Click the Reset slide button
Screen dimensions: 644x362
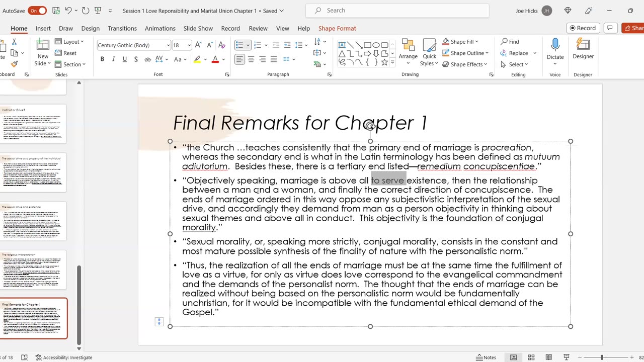click(66, 53)
